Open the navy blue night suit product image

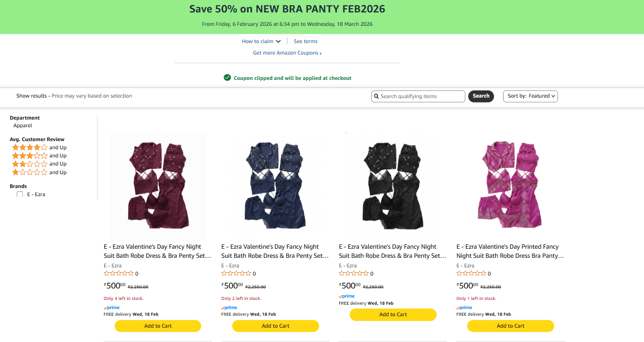(276, 185)
